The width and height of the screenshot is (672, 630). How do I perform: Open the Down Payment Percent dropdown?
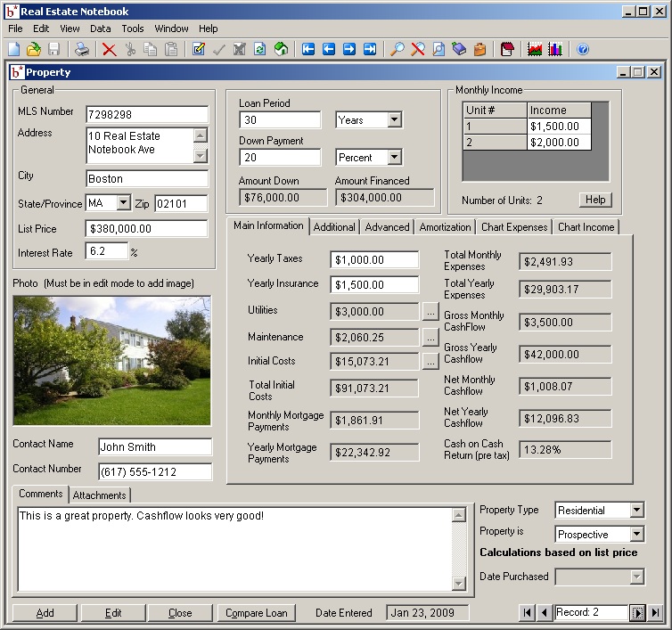[x=395, y=158]
